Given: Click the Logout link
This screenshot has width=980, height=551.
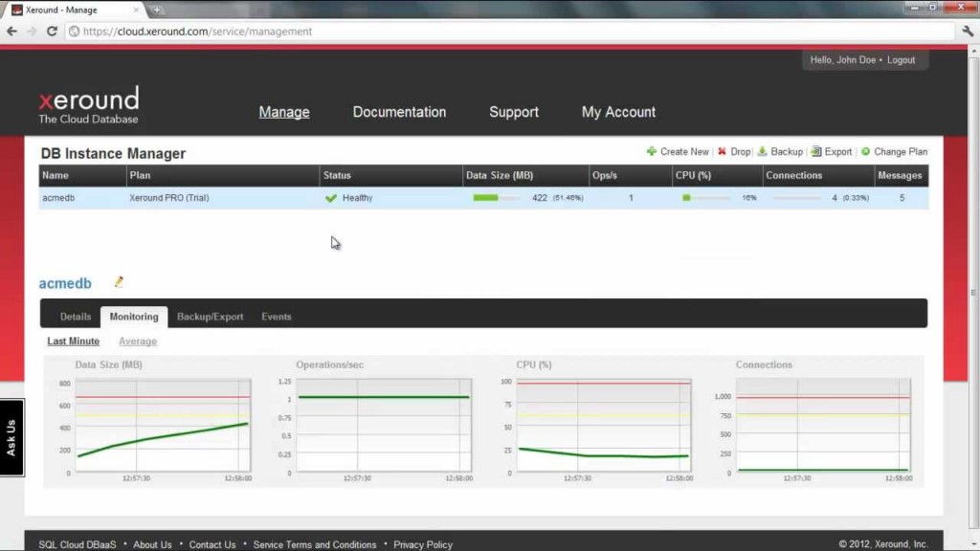Looking at the screenshot, I should coord(901,60).
